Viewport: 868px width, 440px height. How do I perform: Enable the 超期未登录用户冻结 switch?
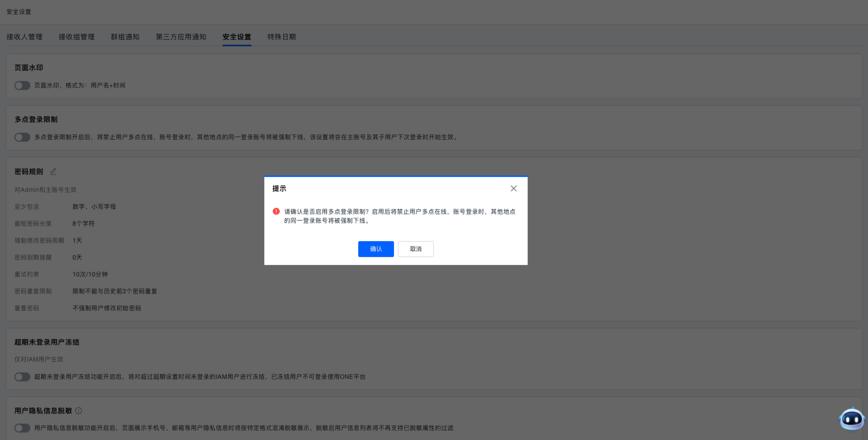click(x=22, y=377)
